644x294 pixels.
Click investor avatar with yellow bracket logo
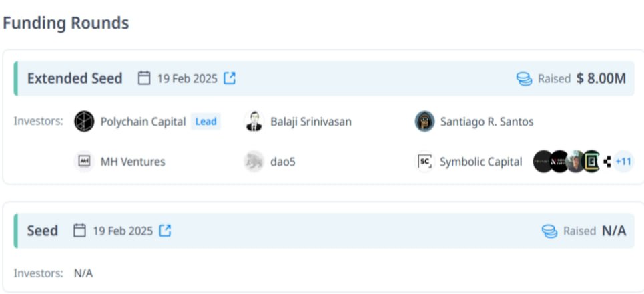[x=592, y=162]
